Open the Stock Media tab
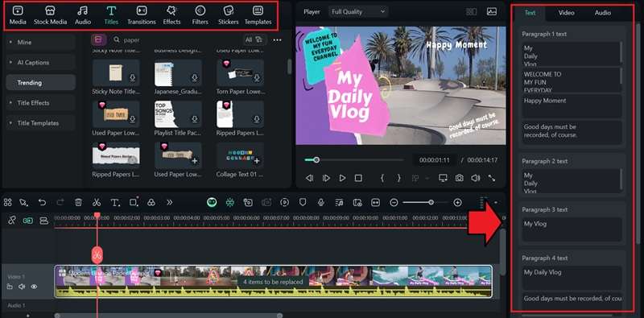 click(50, 15)
